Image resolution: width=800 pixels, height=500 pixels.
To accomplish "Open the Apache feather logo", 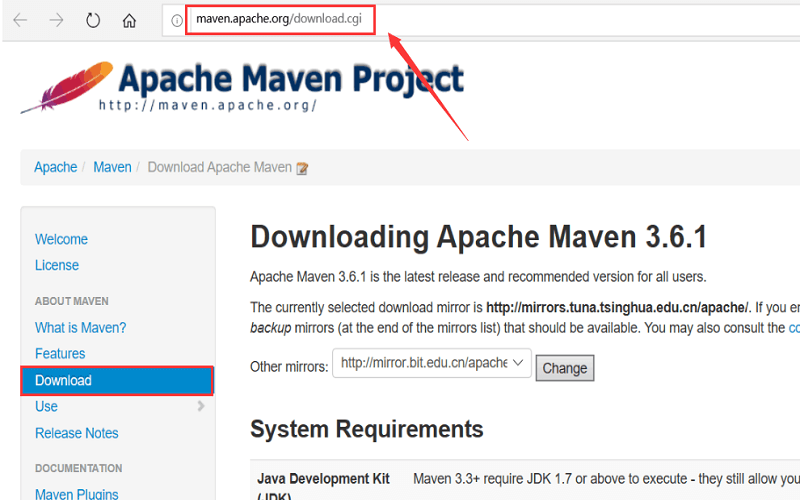I will [x=67, y=87].
